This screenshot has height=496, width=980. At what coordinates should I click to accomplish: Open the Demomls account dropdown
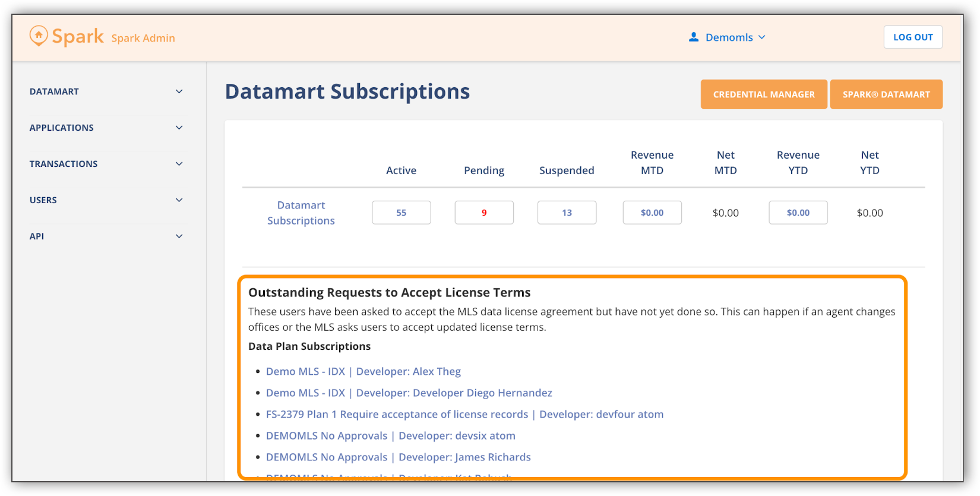click(x=728, y=37)
